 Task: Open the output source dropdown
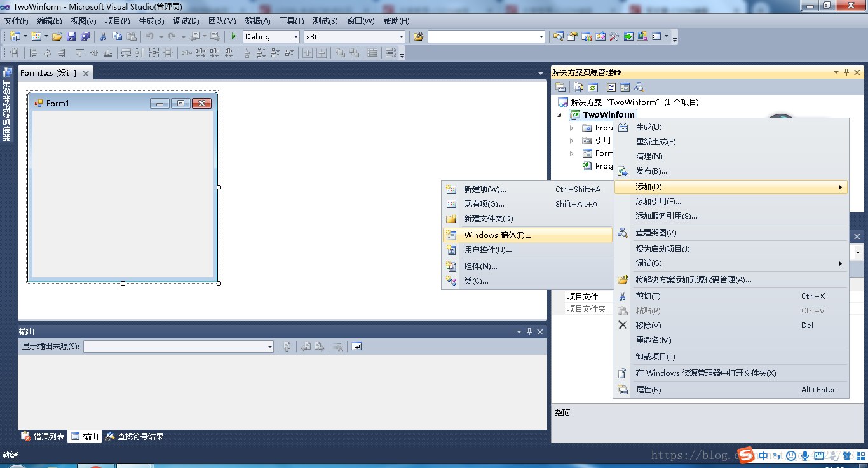pos(270,347)
